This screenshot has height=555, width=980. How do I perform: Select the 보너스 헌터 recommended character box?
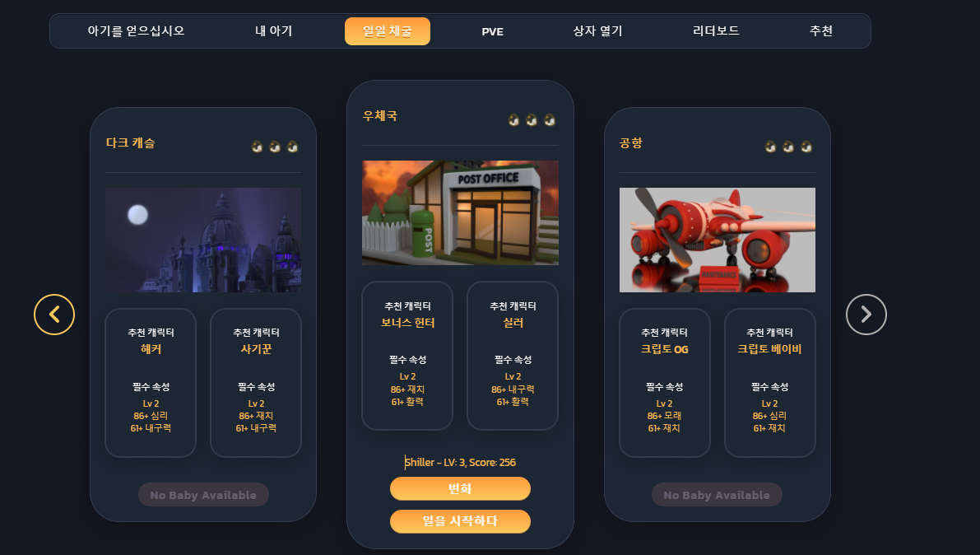coord(407,356)
